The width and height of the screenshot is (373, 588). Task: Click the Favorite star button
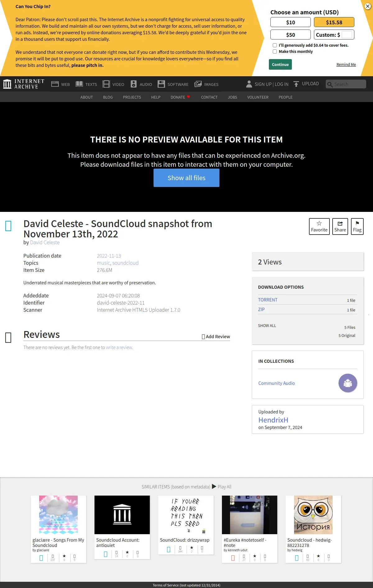pyautogui.click(x=319, y=226)
